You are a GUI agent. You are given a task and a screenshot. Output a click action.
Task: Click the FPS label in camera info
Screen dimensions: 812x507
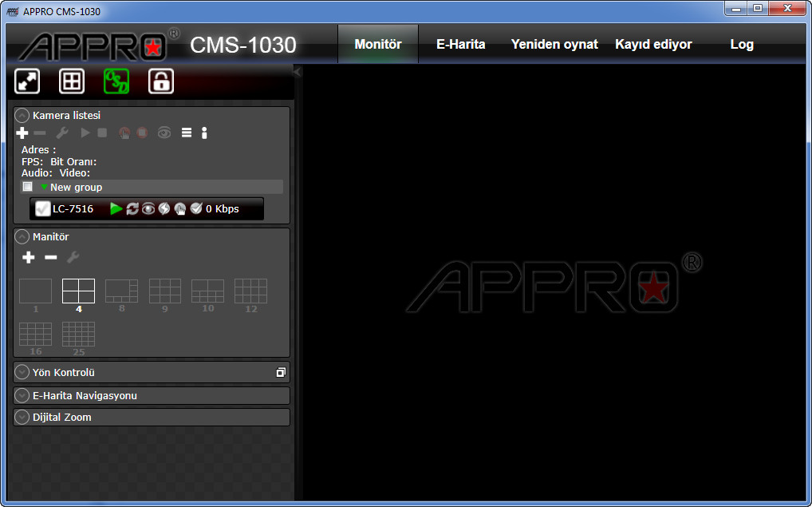pos(32,162)
